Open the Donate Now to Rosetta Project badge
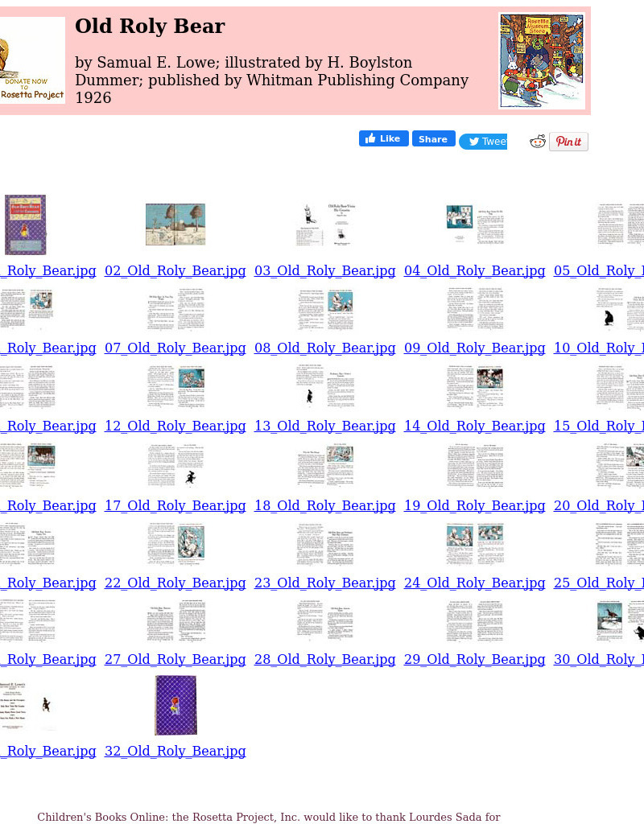 pos(32,60)
